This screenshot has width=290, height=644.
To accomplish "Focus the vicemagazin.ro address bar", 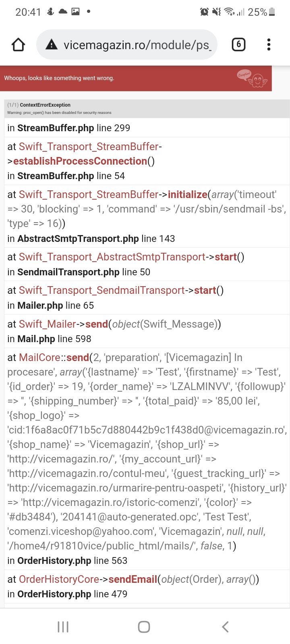I will tap(137, 45).
